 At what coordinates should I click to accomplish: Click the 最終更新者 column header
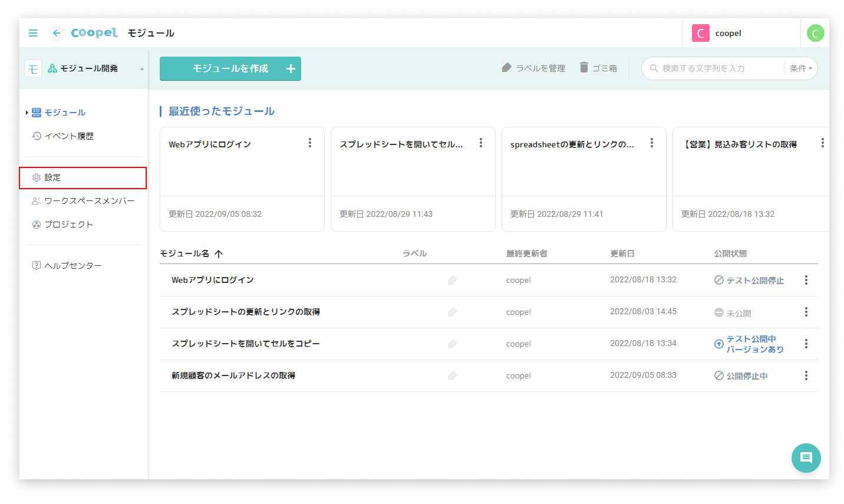pyautogui.click(x=527, y=253)
